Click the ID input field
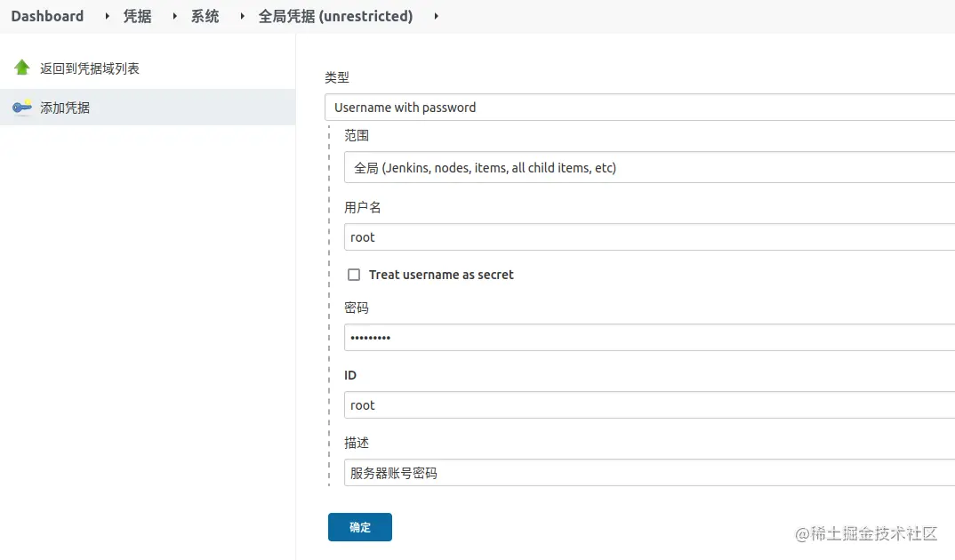This screenshot has height=560, width=955. [x=648, y=405]
